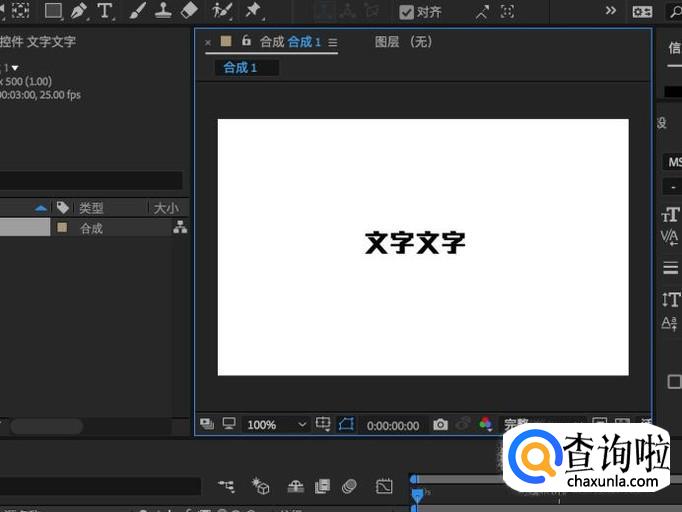This screenshot has width=682, height=512.
Task: Open the workspace layout icon
Action: tap(642, 12)
